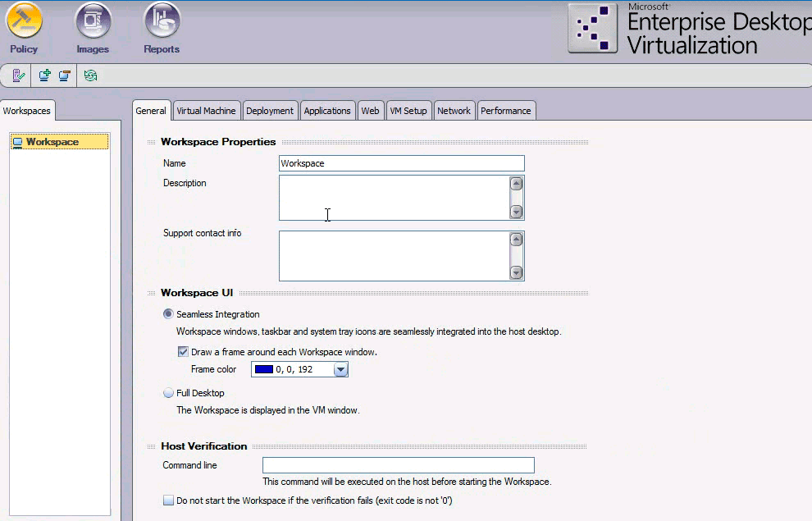Click text 'The Workspace is displayed in the VM window.'
The height and width of the screenshot is (521, 812).
[x=267, y=410]
